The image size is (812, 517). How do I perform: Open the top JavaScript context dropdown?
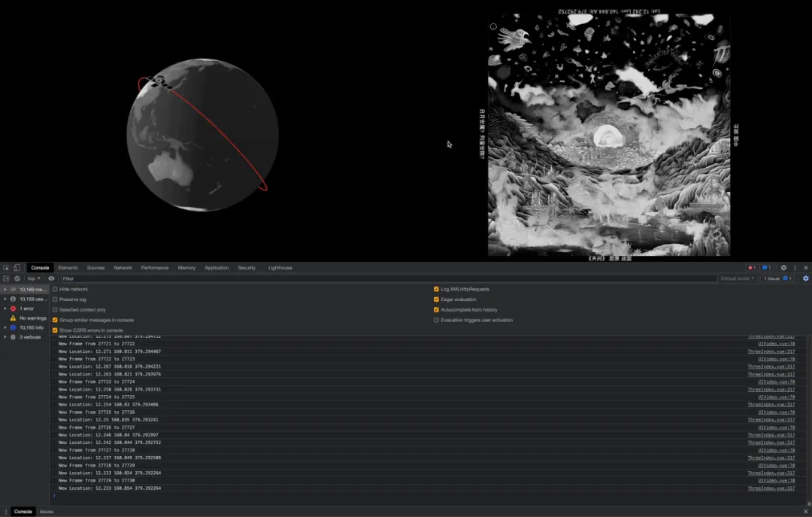coord(34,278)
